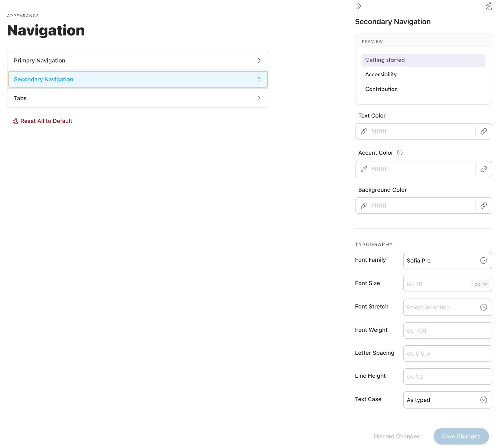Click the Discard Changes button
This screenshot has height=448, width=496.
click(x=397, y=437)
